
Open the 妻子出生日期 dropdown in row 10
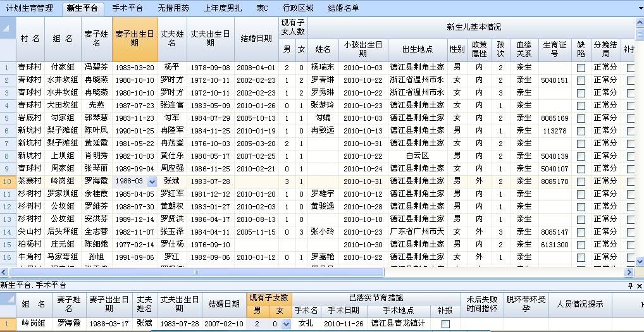tap(151, 181)
